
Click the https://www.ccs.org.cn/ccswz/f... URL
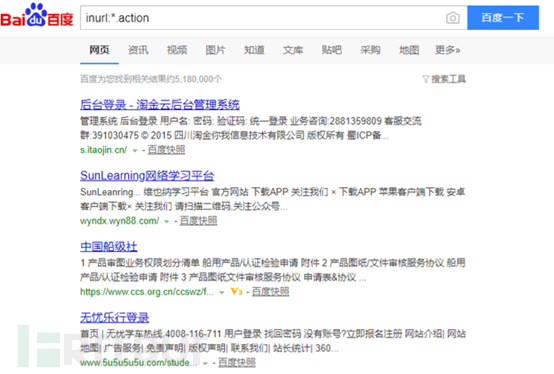[x=147, y=292]
